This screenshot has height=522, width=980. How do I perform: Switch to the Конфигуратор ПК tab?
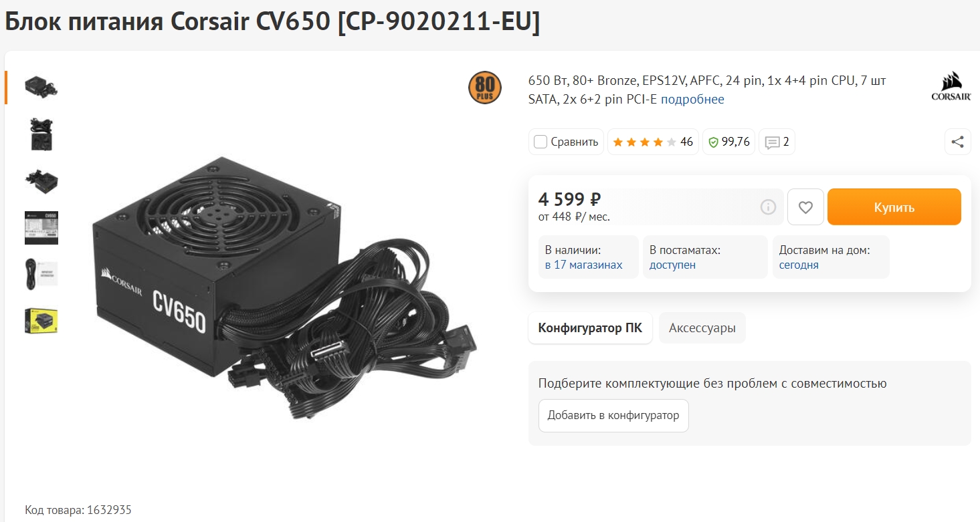[x=590, y=328]
